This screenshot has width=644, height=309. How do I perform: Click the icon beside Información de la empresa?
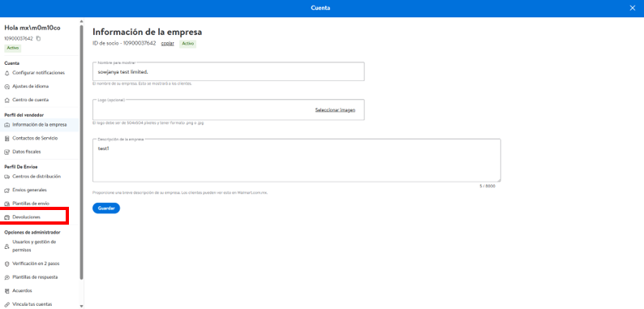coord(6,125)
